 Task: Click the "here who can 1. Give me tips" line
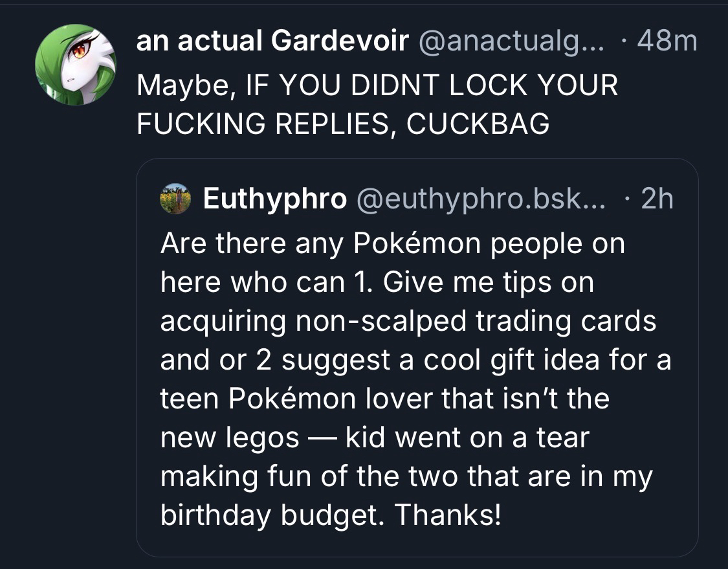point(377,283)
